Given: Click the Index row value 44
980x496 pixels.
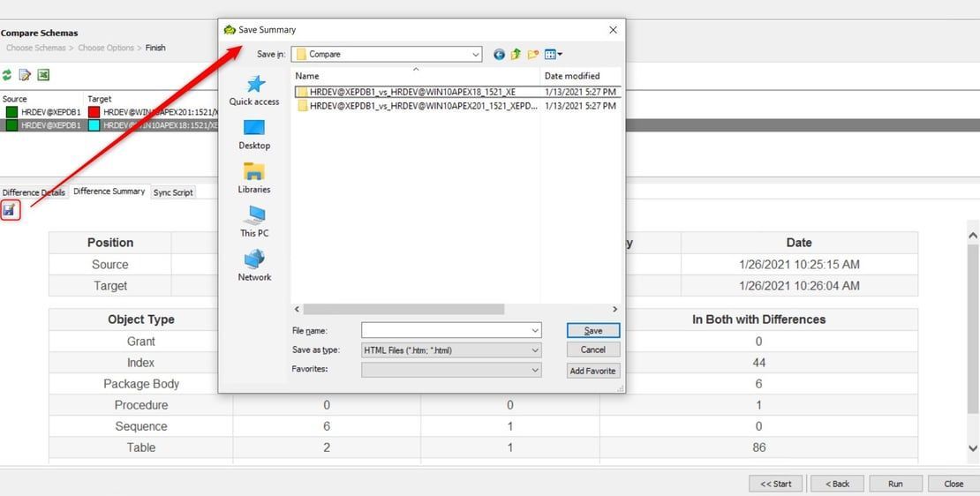Looking at the screenshot, I should 758,363.
